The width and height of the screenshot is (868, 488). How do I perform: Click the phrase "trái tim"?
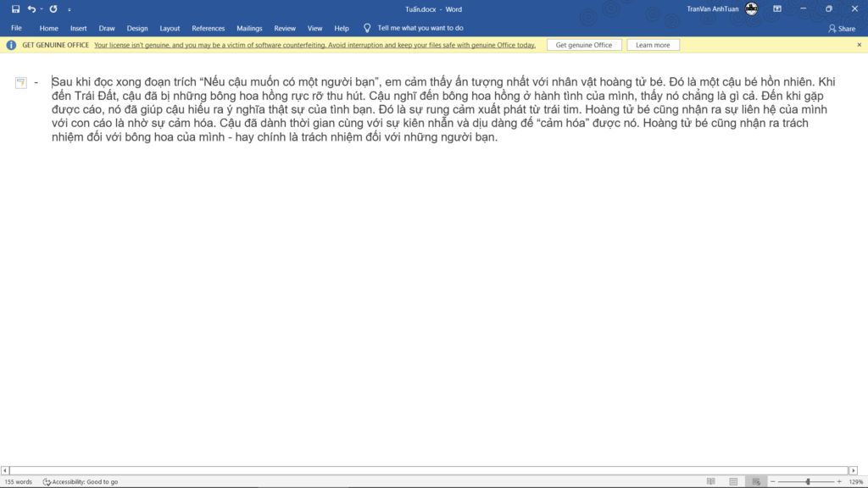click(559, 109)
